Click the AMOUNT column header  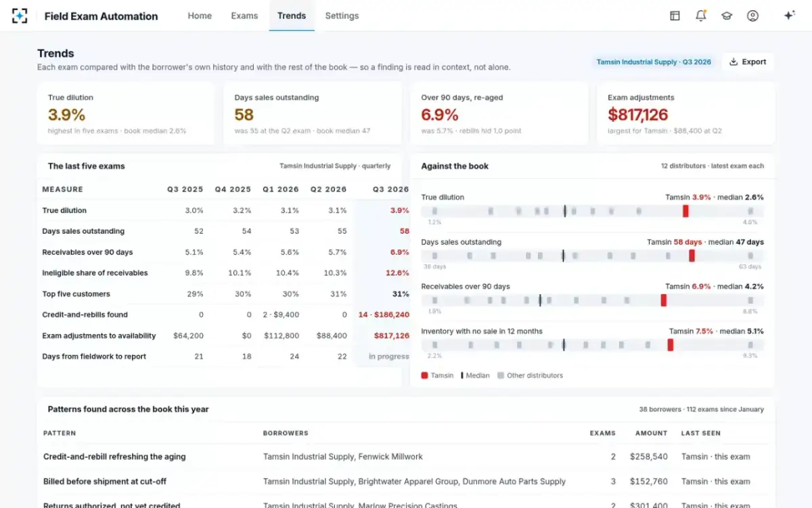tap(652, 433)
